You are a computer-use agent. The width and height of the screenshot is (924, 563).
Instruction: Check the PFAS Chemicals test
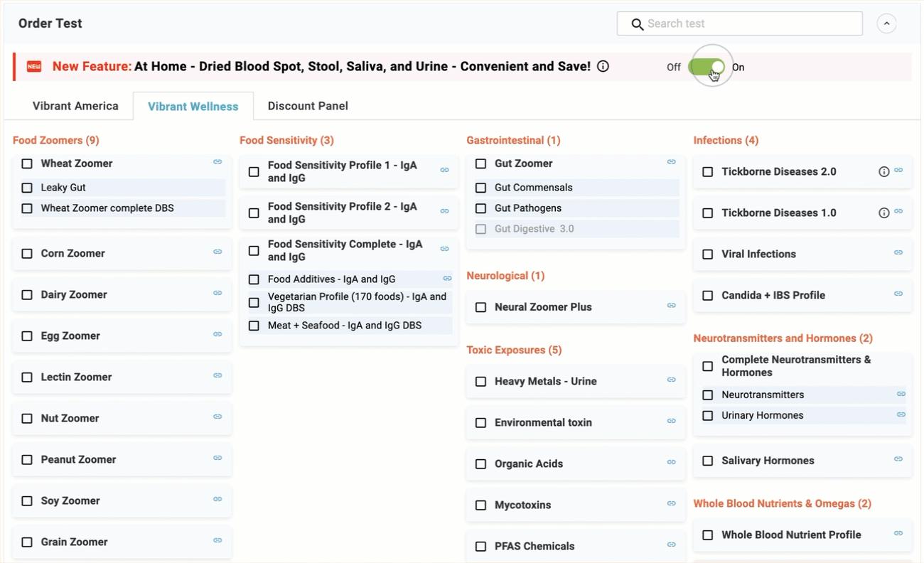[x=480, y=546]
